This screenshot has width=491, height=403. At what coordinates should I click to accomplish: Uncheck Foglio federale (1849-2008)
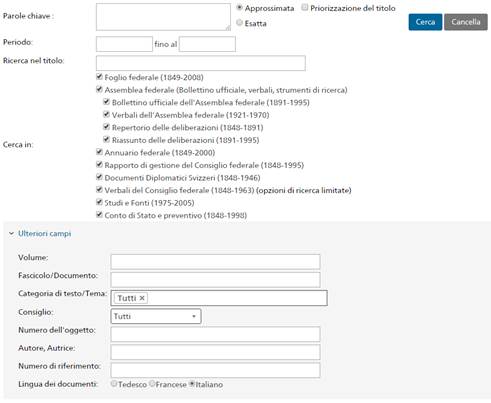(x=99, y=77)
